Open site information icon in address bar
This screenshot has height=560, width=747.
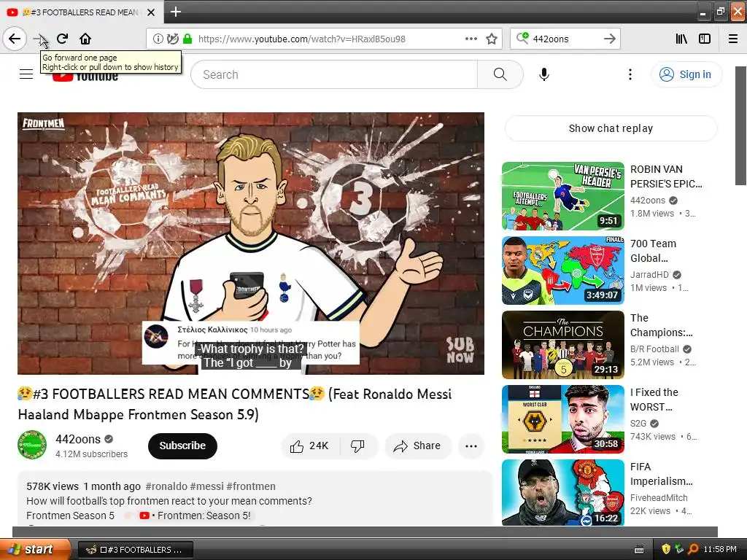tap(158, 39)
